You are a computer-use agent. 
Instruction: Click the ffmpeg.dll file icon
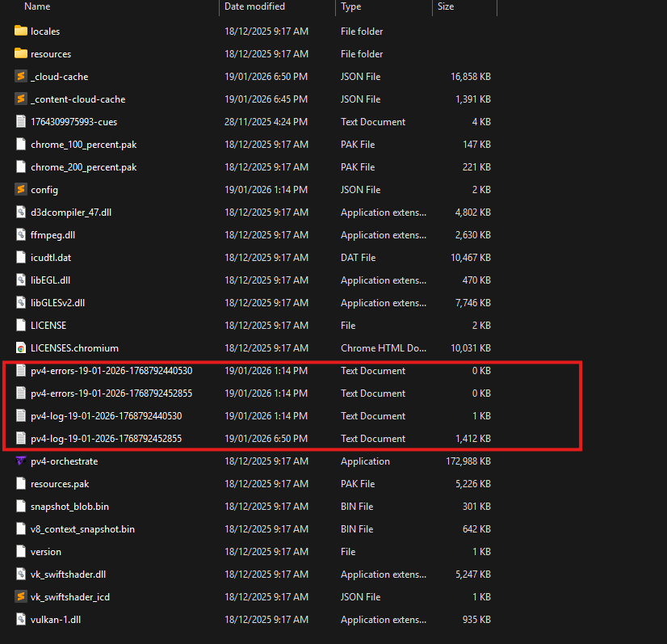(x=21, y=234)
